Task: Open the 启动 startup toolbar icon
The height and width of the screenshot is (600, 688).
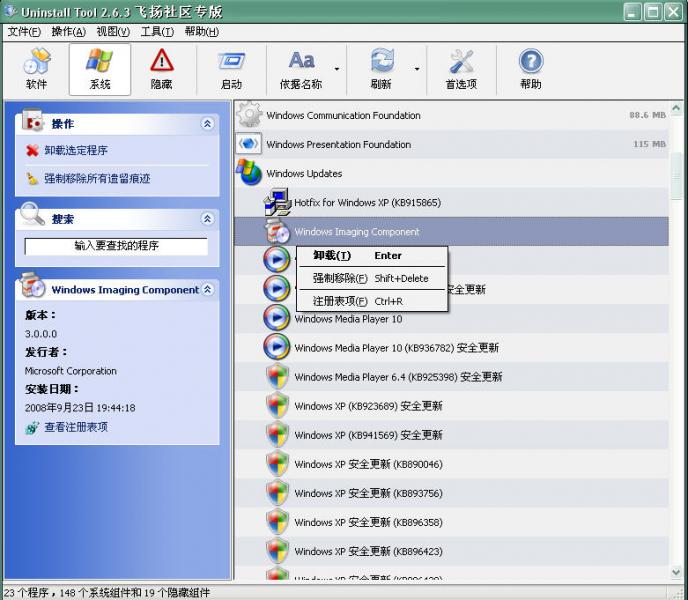Action: 231,61
